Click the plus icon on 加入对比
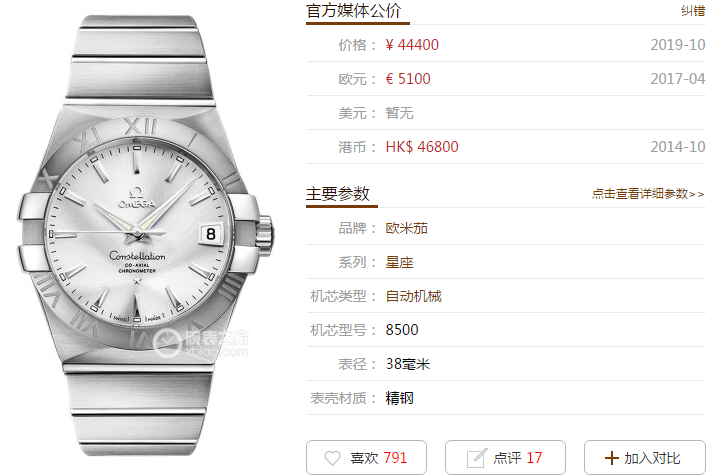The height and width of the screenshot is (476, 714). 612,458
